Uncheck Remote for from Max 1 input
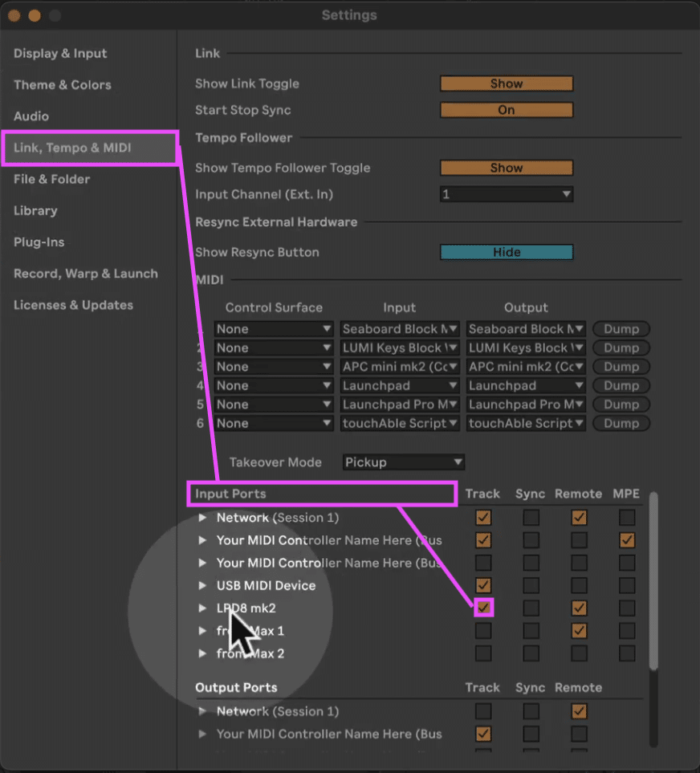700x773 pixels. click(x=579, y=631)
